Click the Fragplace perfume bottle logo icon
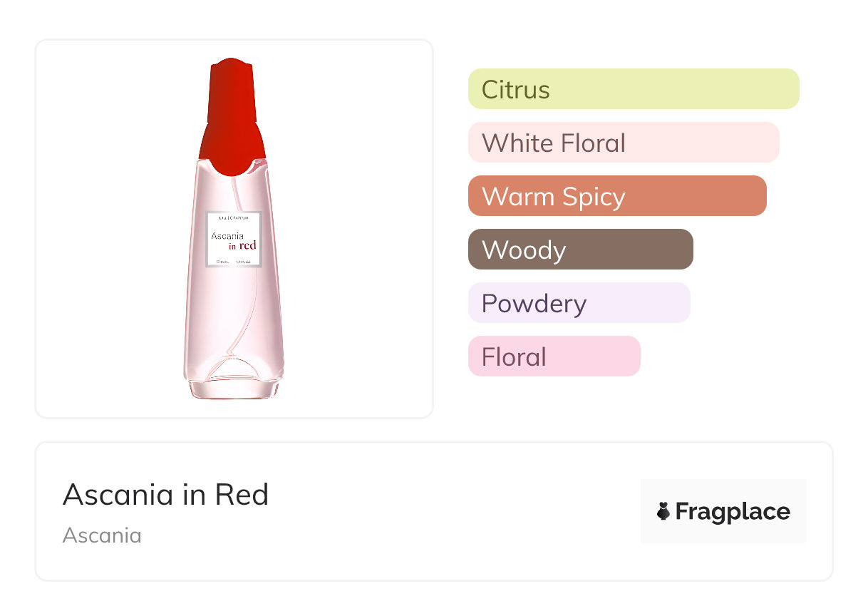Image resolution: width=868 pixels, height=616 pixels. [x=663, y=511]
